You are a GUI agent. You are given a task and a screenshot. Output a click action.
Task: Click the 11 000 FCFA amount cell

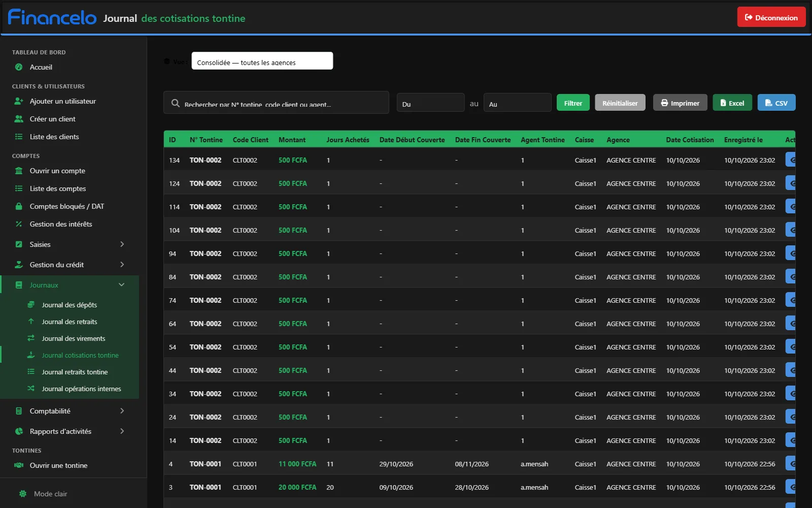tap(297, 464)
